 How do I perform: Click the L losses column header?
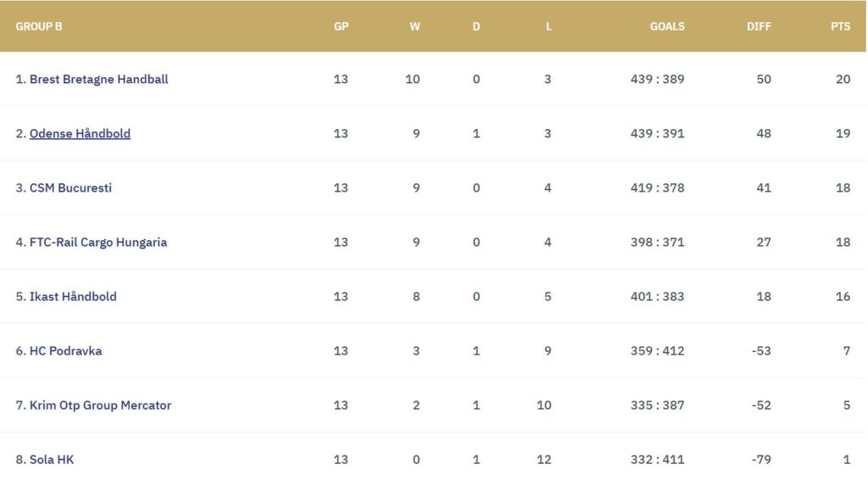tap(548, 26)
